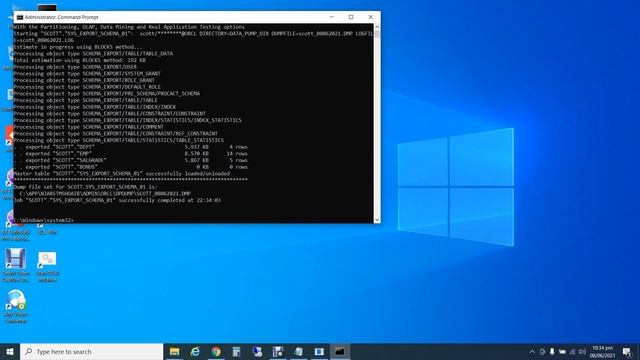This screenshot has height=360, width=640.
Task: Open File Explorer from the taskbar
Action: pos(175,351)
